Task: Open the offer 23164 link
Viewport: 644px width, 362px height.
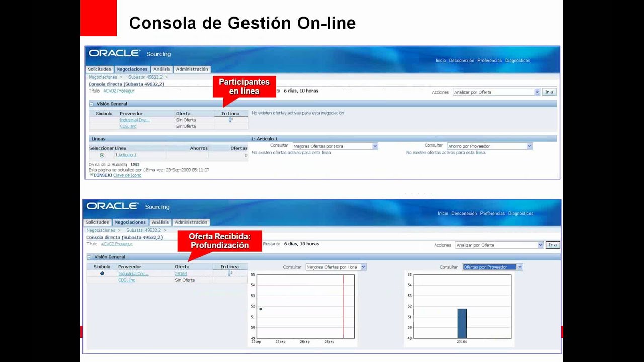Action: pyautogui.click(x=181, y=274)
